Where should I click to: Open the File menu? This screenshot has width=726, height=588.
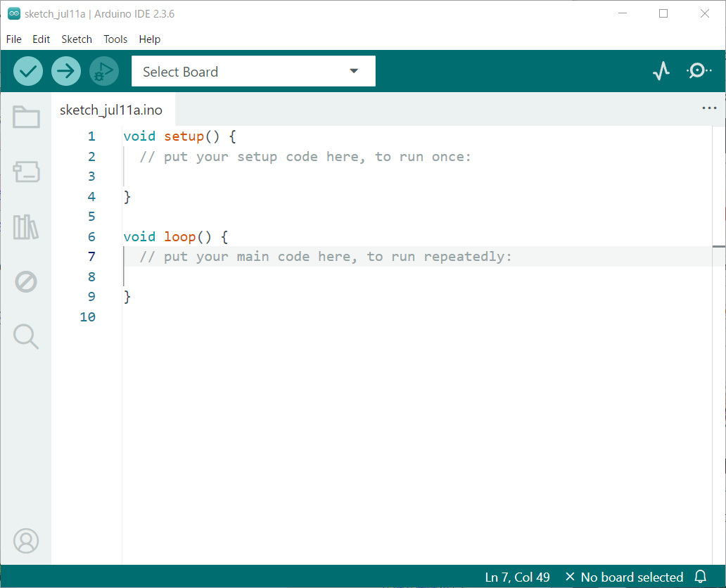[14, 39]
